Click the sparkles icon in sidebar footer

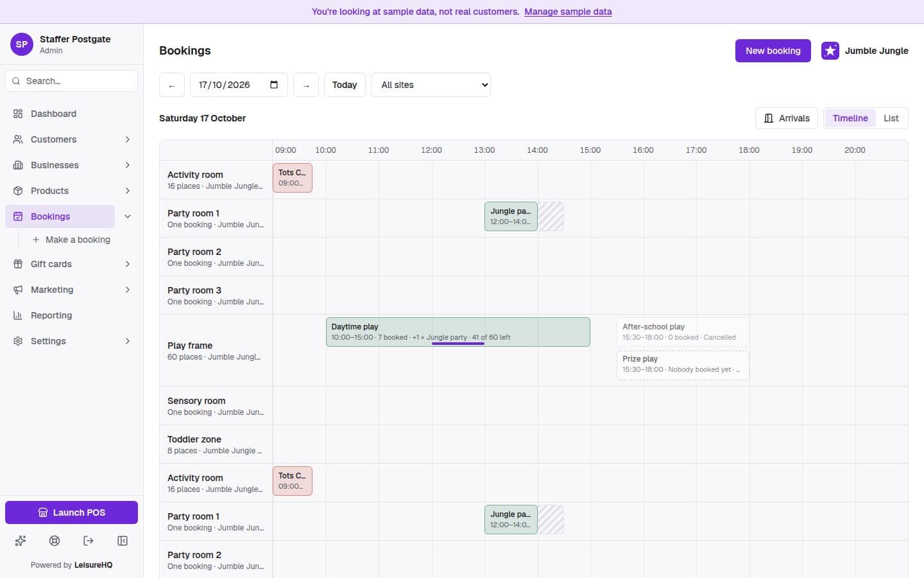pos(21,541)
